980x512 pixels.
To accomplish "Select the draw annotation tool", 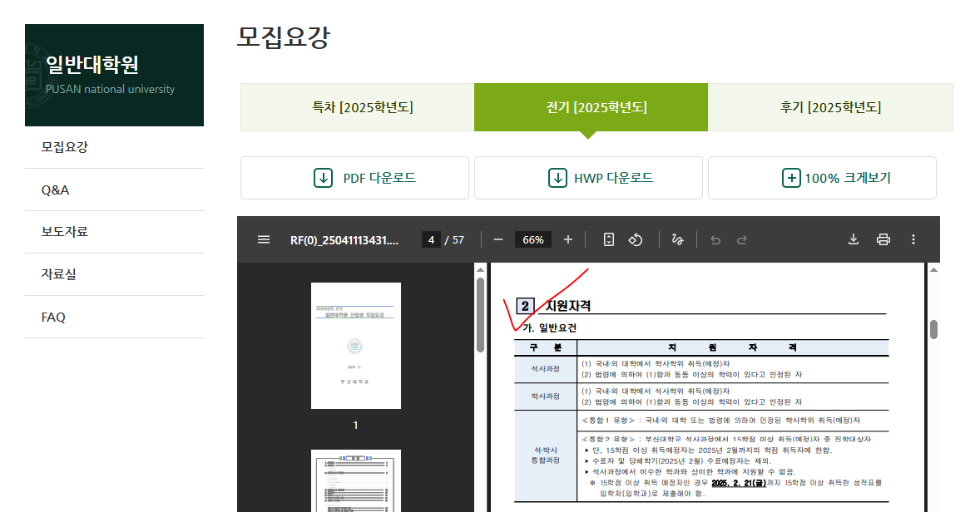I will coord(677,239).
